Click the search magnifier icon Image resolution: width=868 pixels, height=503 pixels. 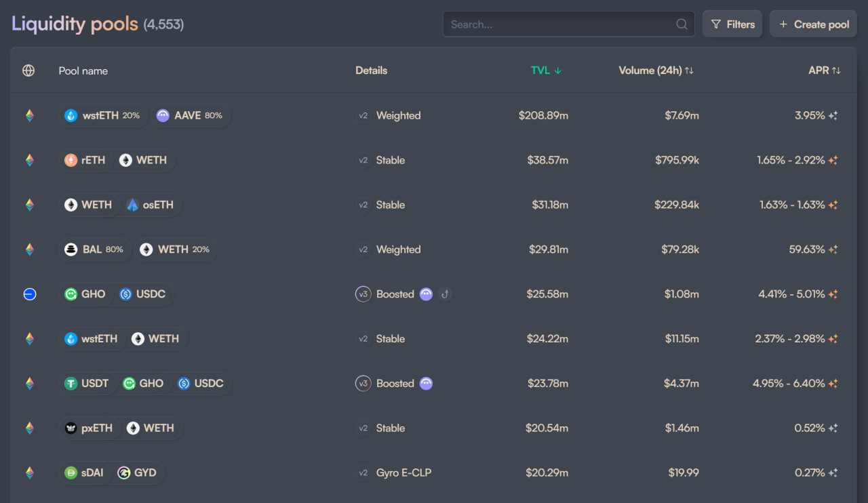682,24
